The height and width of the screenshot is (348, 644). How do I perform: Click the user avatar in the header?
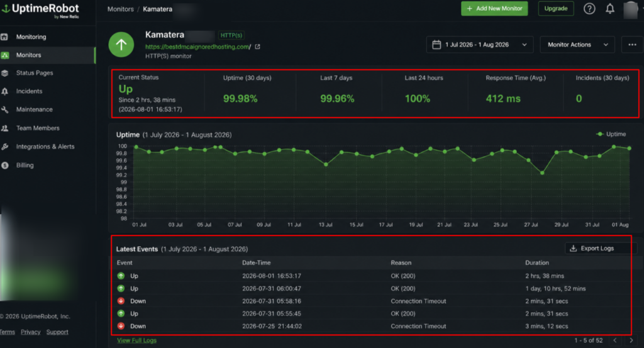(x=630, y=9)
